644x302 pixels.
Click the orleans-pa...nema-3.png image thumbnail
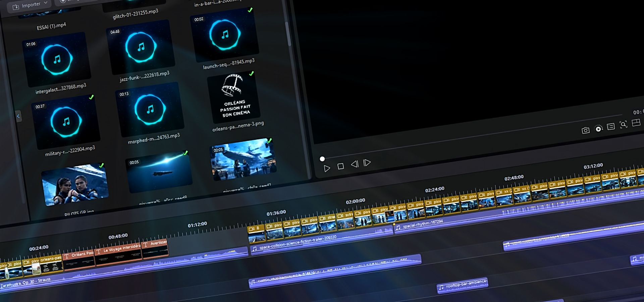pyautogui.click(x=234, y=97)
